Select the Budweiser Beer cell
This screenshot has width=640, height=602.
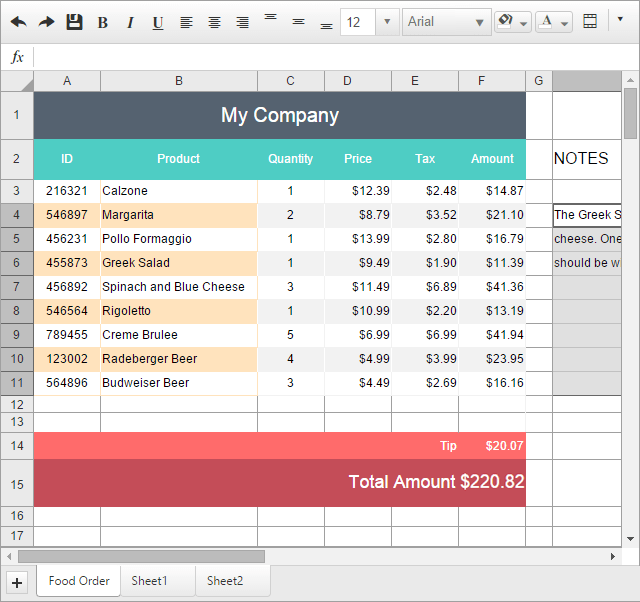pos(179,383)
